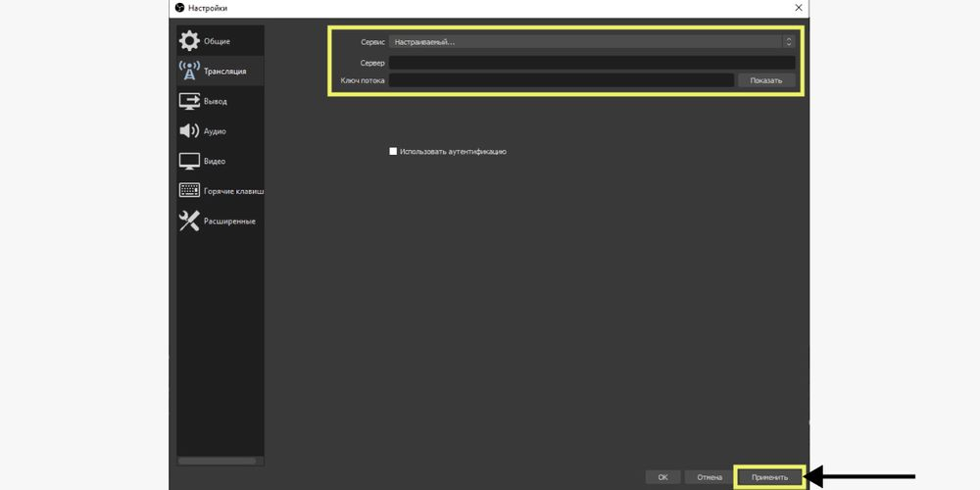Switch to the Трансляция settings section
The height and width of the screenshot is (490, 980).
click(x=220, y=72)
